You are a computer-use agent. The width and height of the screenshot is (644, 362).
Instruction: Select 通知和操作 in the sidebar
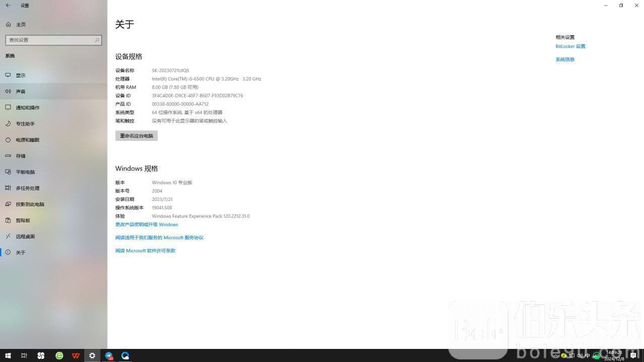(x=27, y=108)
